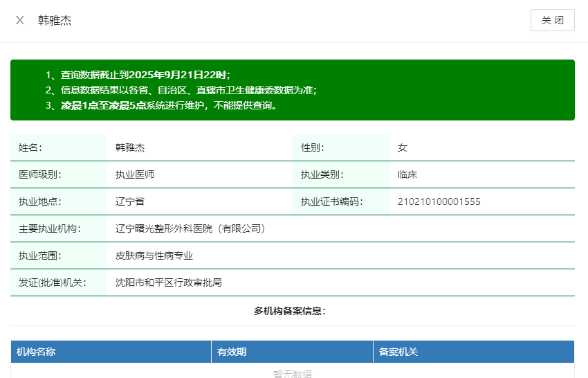Click the 有效期 column header
Screen dimensions: 588x378
tap(232, 352)
